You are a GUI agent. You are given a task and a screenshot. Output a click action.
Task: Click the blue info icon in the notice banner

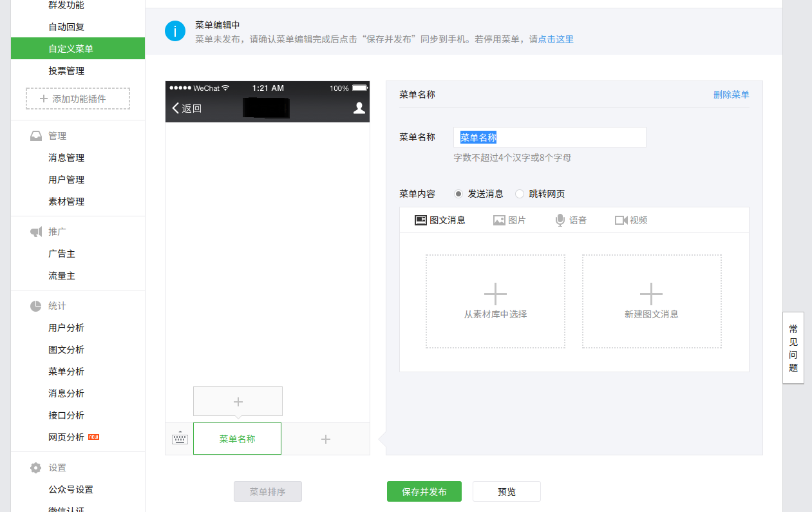point(175,30)
